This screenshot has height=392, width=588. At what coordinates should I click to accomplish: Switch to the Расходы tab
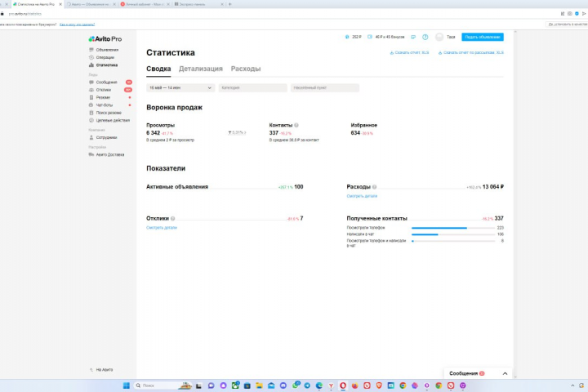(246, 69)
